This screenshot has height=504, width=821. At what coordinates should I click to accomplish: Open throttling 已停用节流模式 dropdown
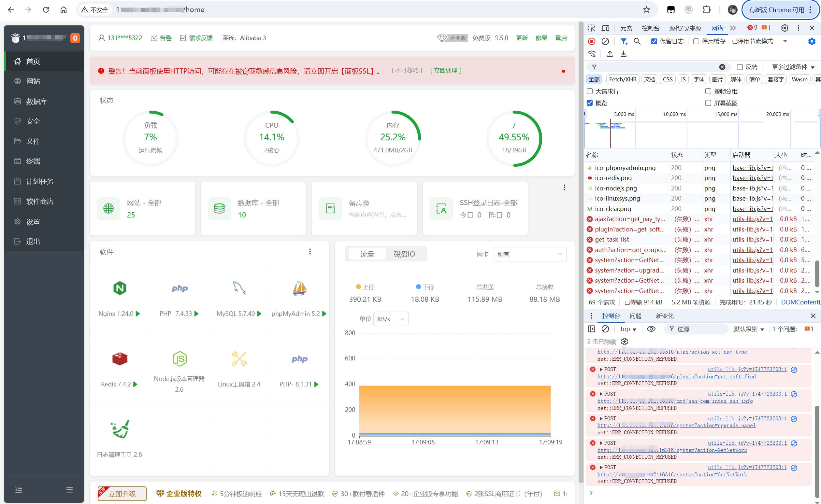[x=759, y=41]
